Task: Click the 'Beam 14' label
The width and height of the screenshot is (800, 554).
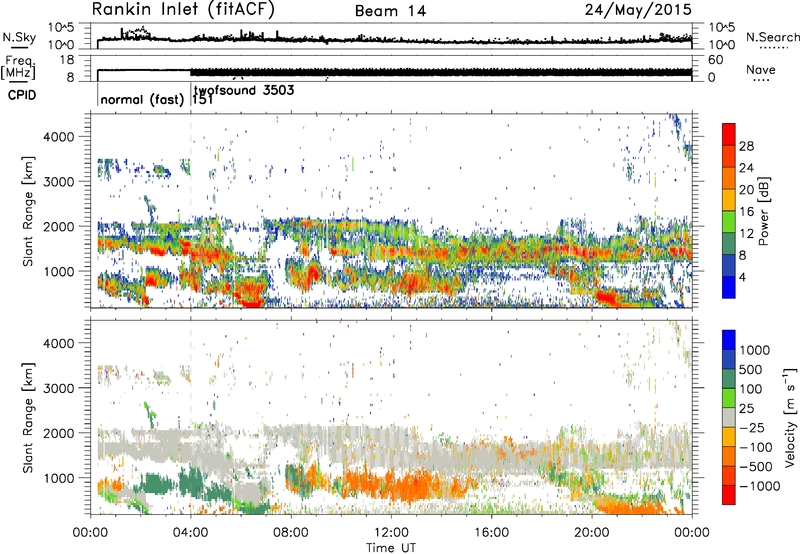Action: (391, 11)
